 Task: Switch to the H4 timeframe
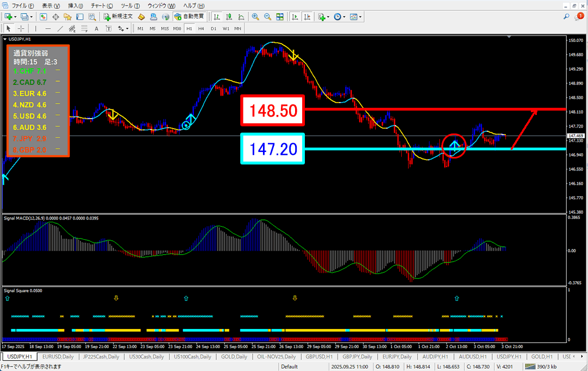201,28
